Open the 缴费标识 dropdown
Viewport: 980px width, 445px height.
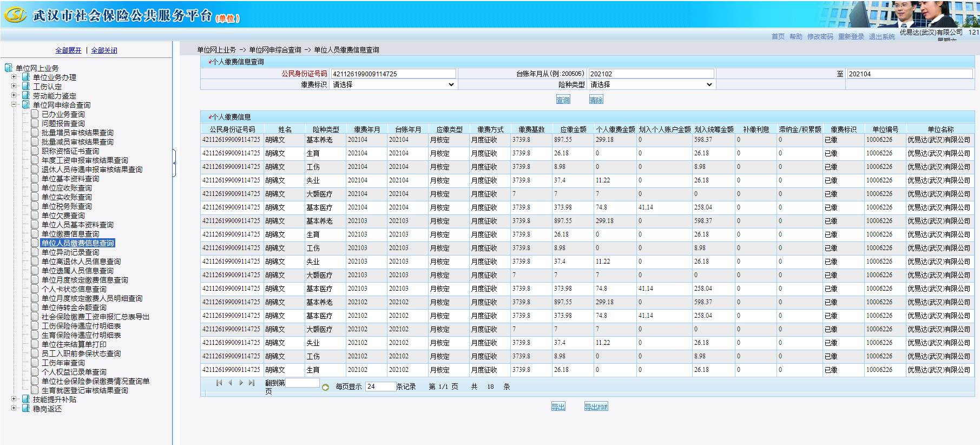393,84
